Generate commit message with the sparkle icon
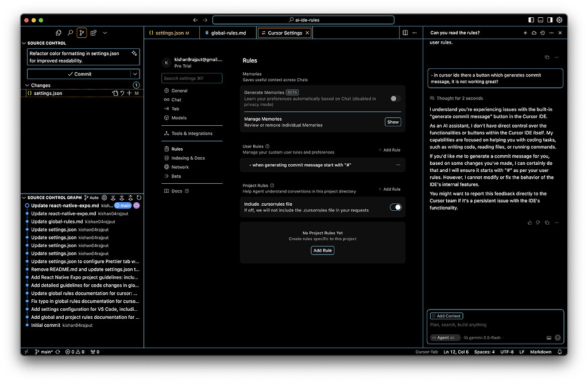The width and height of the screenshot is (588, 382). (x=134, y=54)
